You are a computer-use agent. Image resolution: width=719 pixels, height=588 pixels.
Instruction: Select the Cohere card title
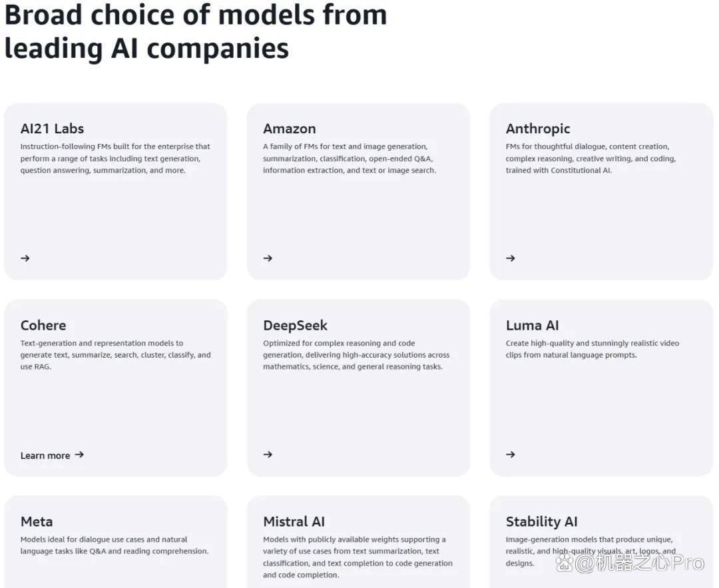click(43, 325)
